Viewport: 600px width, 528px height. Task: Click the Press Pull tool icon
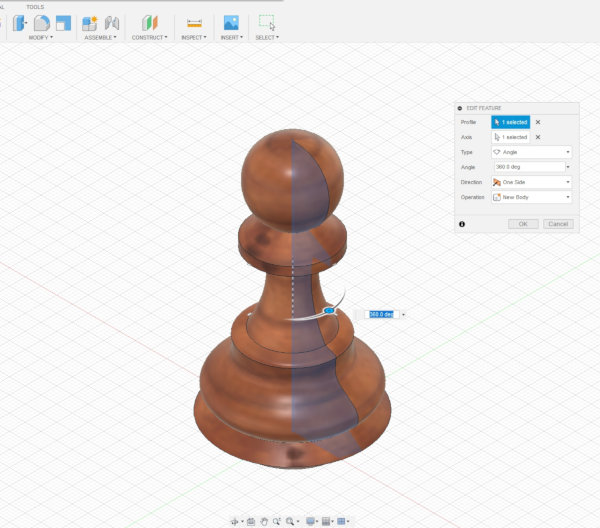[18, 22]
